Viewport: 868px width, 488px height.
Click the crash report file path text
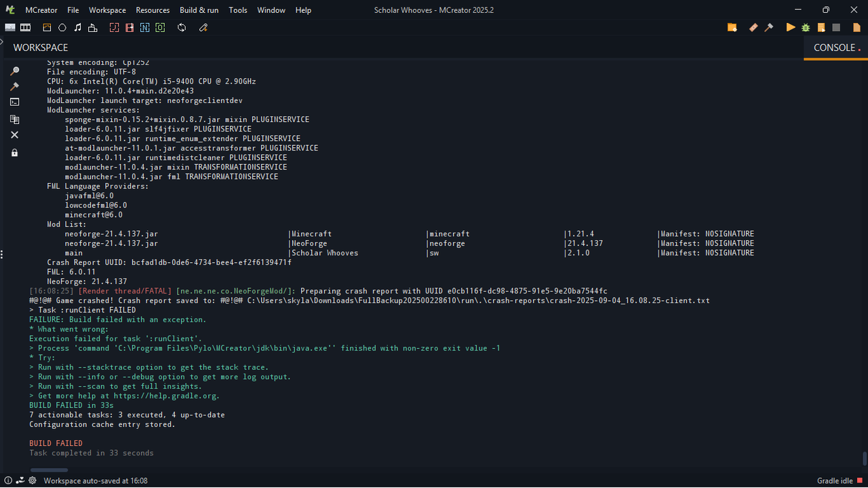click(x=478, y=300)
